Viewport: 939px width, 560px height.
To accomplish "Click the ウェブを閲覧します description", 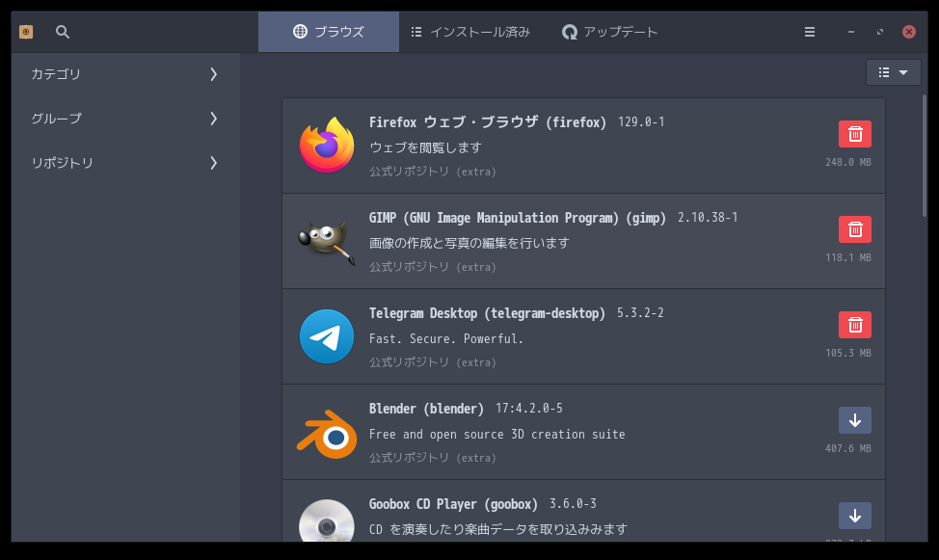I will (x=425, y=147).
